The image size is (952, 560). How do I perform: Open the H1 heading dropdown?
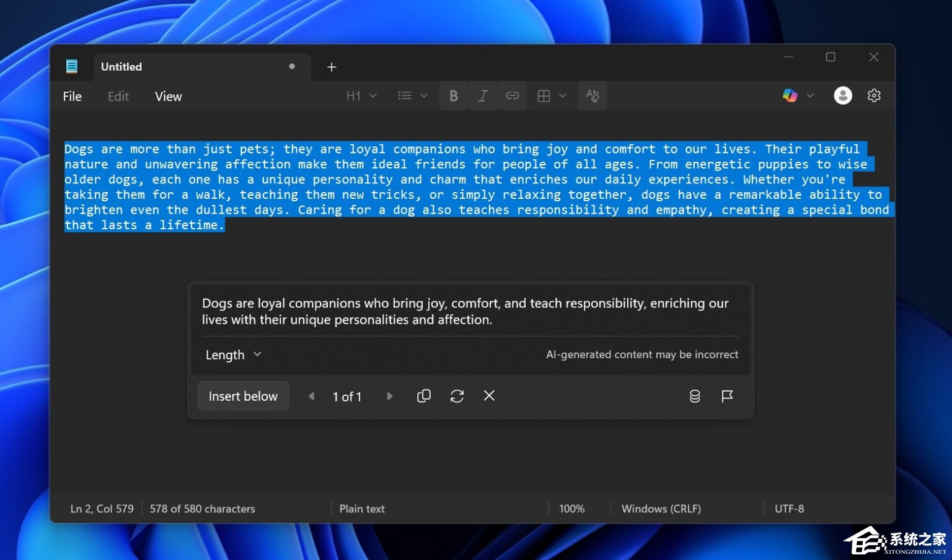pyautogui.click(x=361, y=96)
